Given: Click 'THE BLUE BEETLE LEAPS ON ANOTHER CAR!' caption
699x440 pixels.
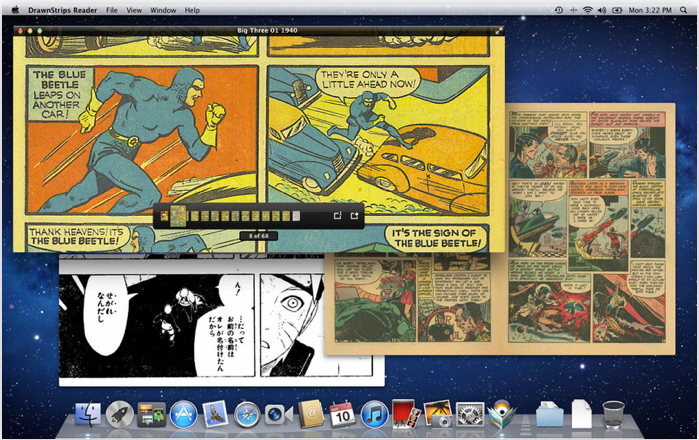Looking at the screenshot, I should click(x=60, y=95).
